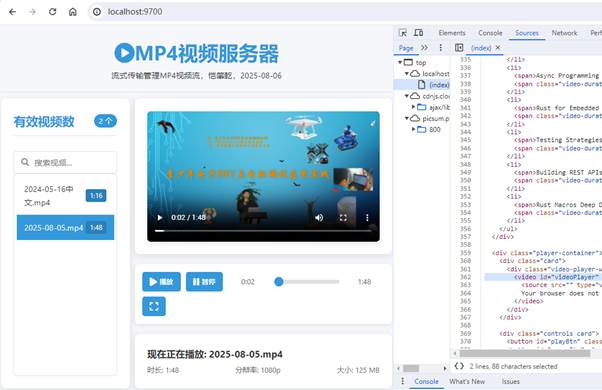Click the highlighted video id="videoPlayer" code line
This screenshot has height=390, width=602.
pyautogui.click(x=543, y=277)
